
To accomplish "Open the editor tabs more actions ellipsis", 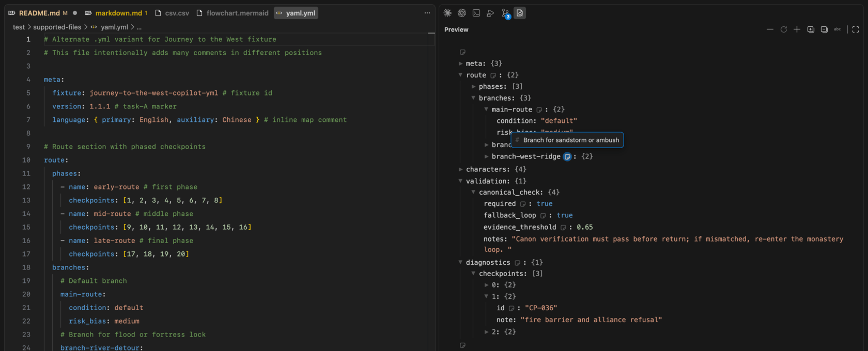I will click(427, 13).
